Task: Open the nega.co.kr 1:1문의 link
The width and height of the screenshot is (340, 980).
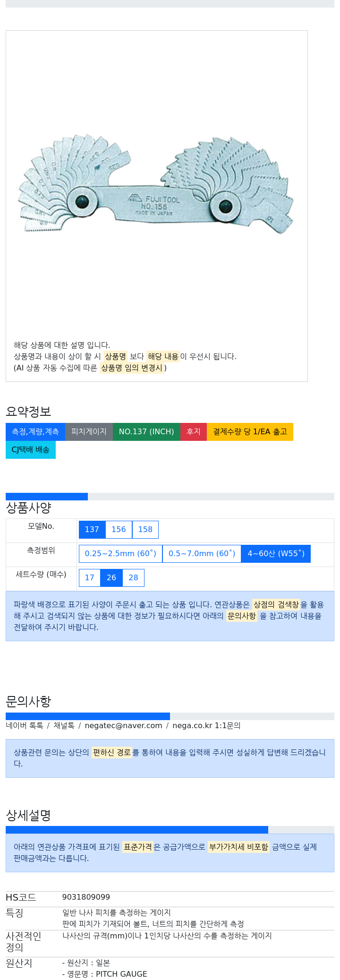Action: [x=206, y=726]
